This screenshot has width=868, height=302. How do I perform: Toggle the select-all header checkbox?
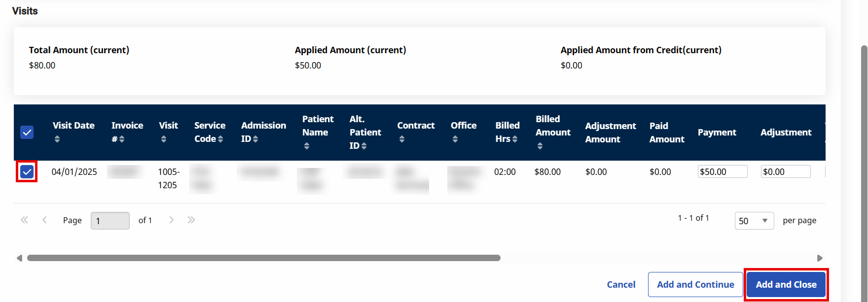27,132
